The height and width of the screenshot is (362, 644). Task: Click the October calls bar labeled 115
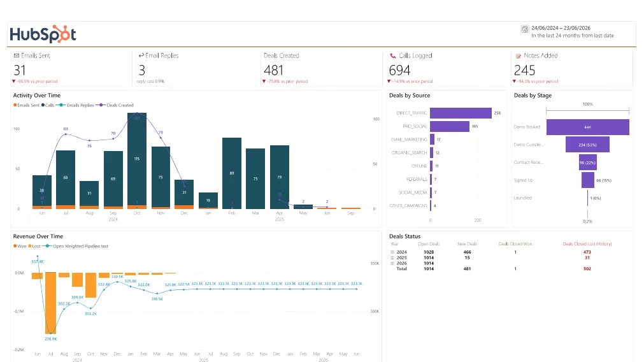tap(137, 159)
